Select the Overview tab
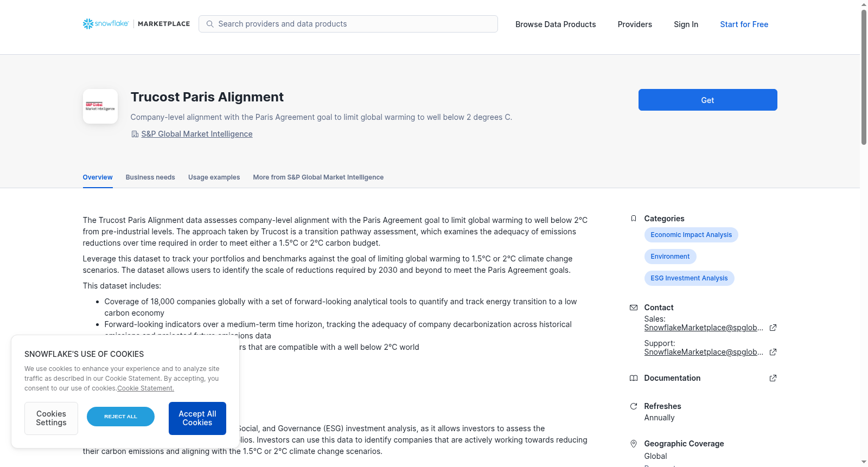This screenshot has height=467, width=868. tap(98, 177)
